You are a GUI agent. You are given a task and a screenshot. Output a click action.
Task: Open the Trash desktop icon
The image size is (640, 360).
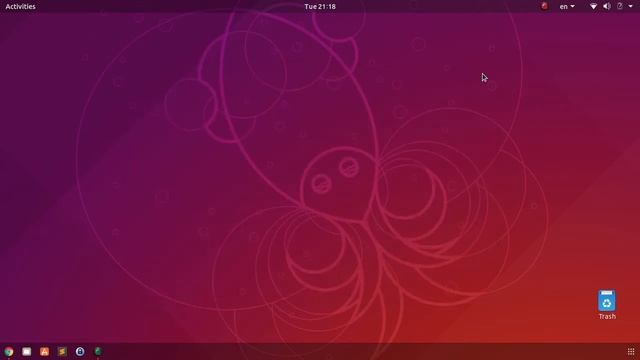coord(607,305)
